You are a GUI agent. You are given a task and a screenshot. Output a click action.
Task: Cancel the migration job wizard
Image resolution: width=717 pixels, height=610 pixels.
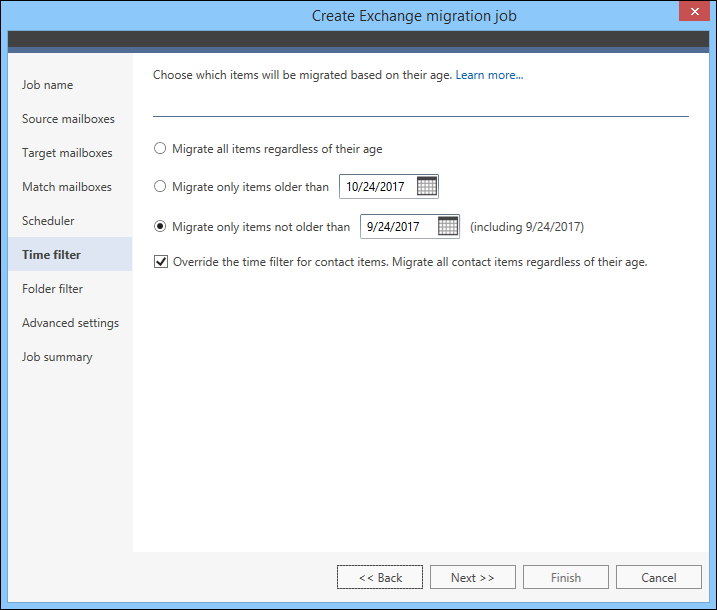[x=658, y=577]
